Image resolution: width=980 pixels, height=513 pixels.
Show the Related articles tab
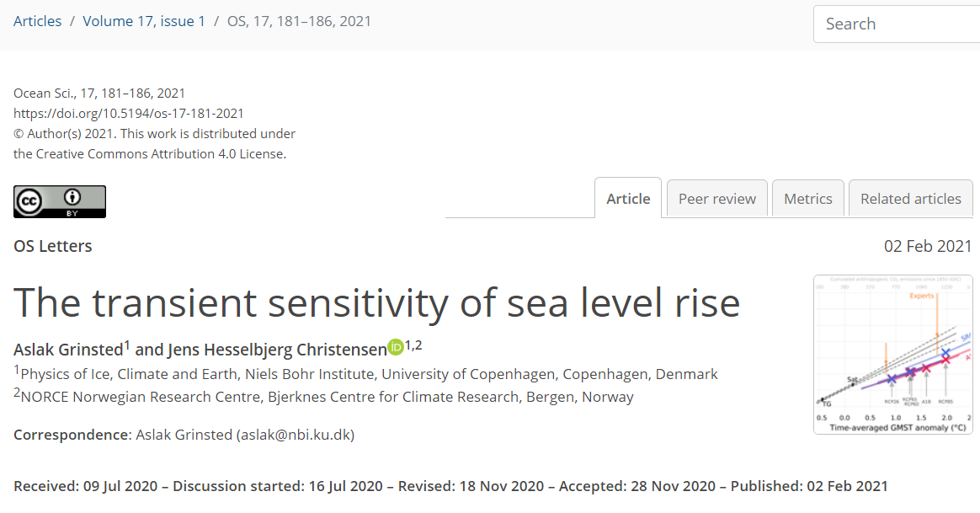coord(910,199)
